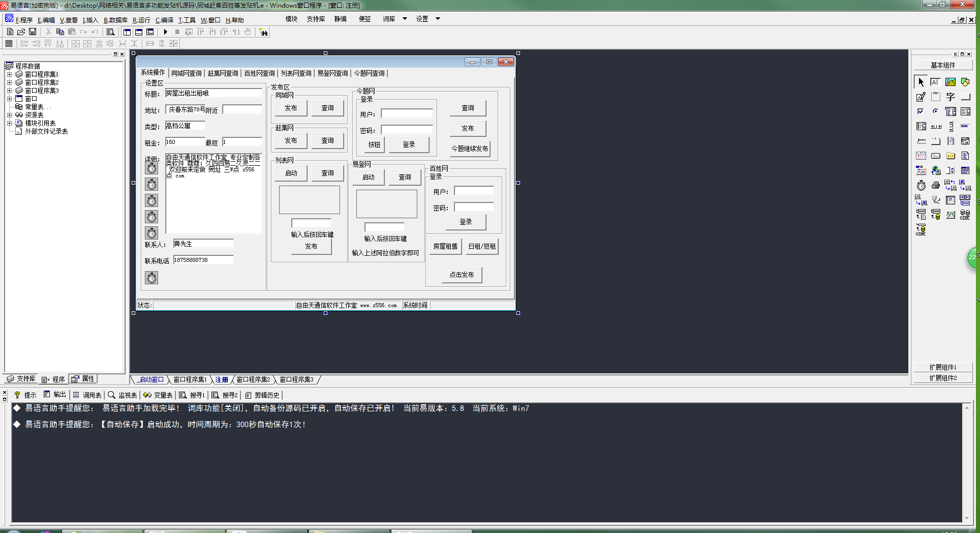This screenshot has width=980, height=533.
Task: Pick the horizontal scrollbar component icon
Action: coord(936,126)
